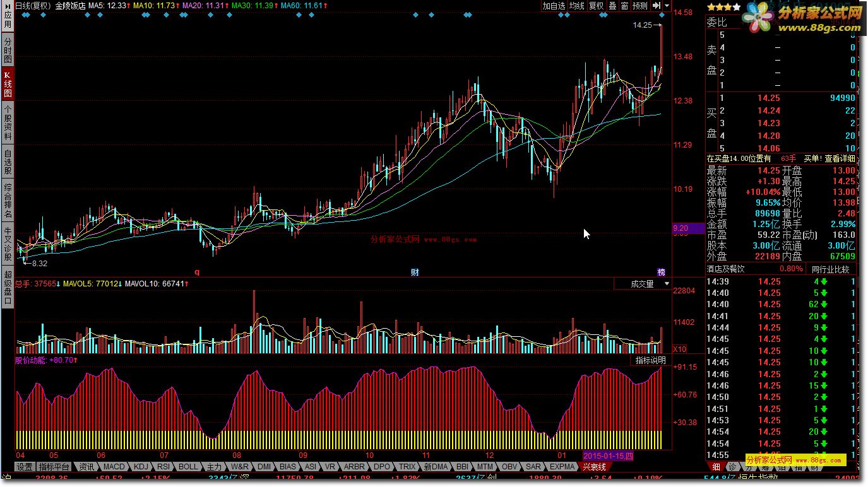Select the EXPMA indicator tab
868x487 pixels.
point(562,467)
